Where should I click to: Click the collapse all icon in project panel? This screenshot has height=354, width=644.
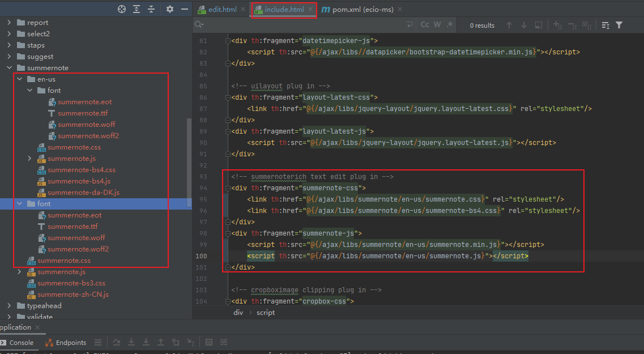[x=151, y=9]
